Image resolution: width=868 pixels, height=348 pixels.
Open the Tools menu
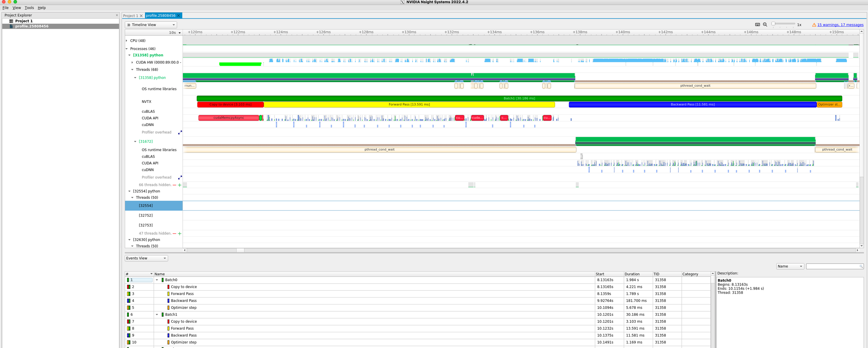pos(29,8)
